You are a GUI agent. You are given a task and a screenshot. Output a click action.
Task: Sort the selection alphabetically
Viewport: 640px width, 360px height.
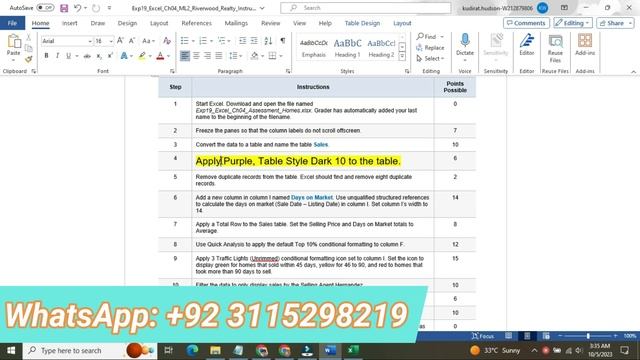coord(268,41)
